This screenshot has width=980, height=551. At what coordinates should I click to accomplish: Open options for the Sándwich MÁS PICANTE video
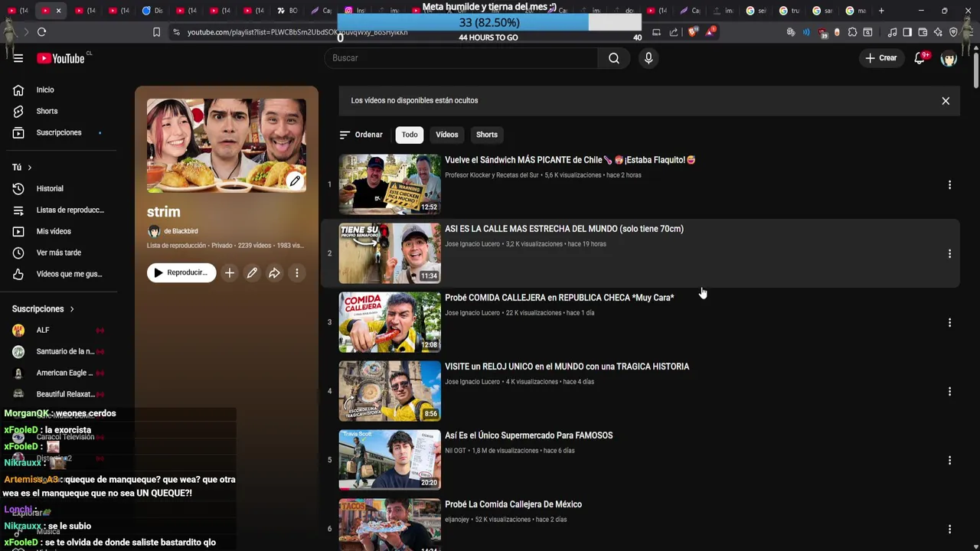point(949,184)
